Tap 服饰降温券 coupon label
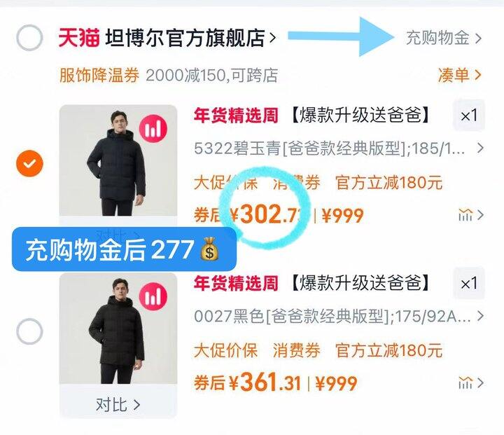Screen dimensions: 504x435 click(99, 75)
